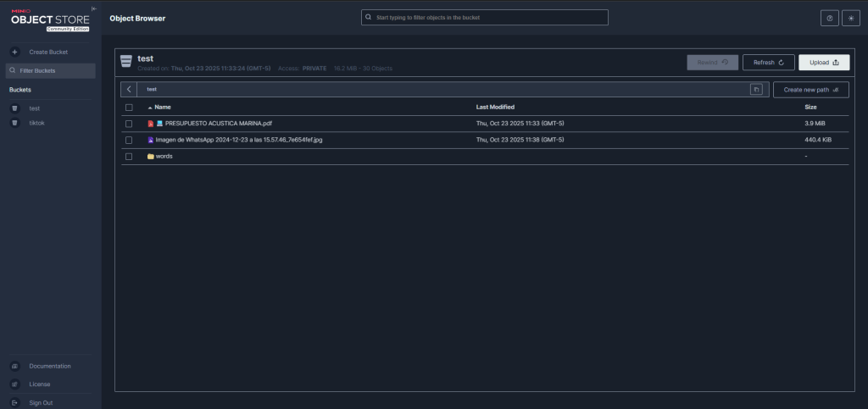868x409 pixels.
Task: Check the box for PRESUPUESTO ACUSTICA MARINA.pdf
Action: 129,124
